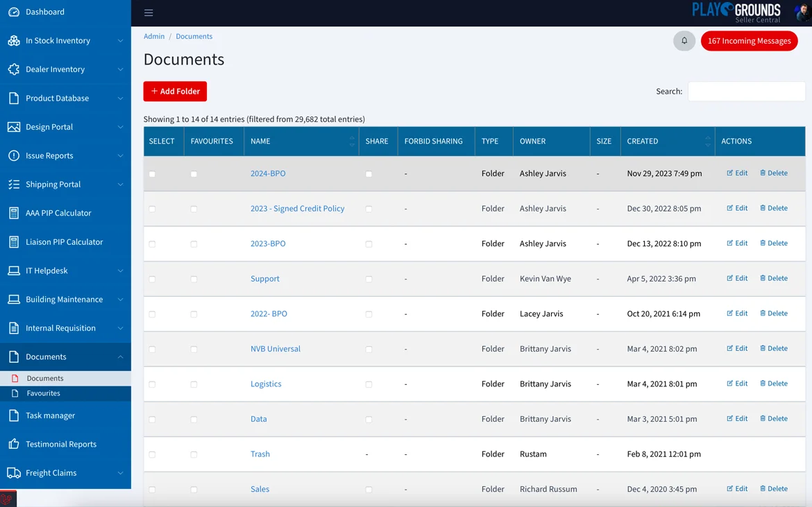Click the Add Folder button
Screen dimensions: 812x507
175,92
